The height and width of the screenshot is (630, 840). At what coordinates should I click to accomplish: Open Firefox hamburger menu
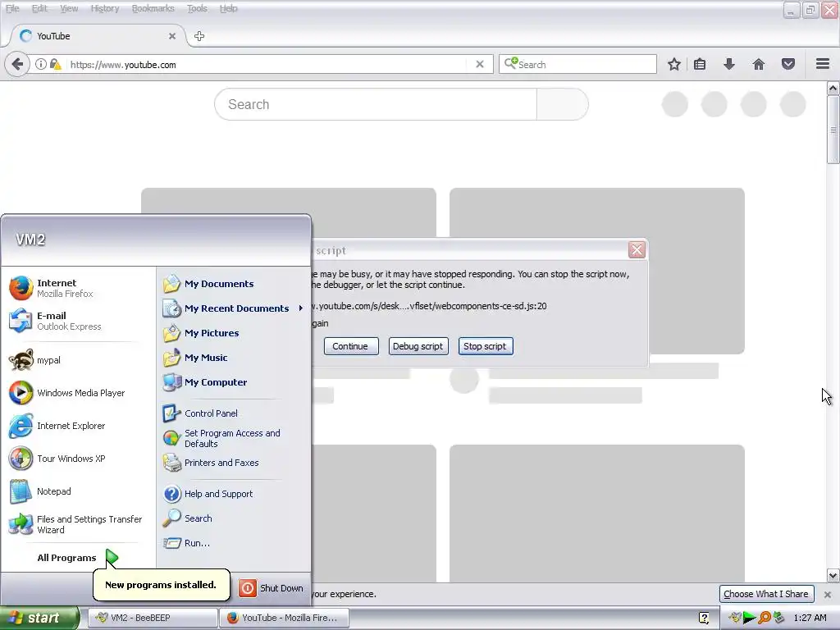point(823,64)
